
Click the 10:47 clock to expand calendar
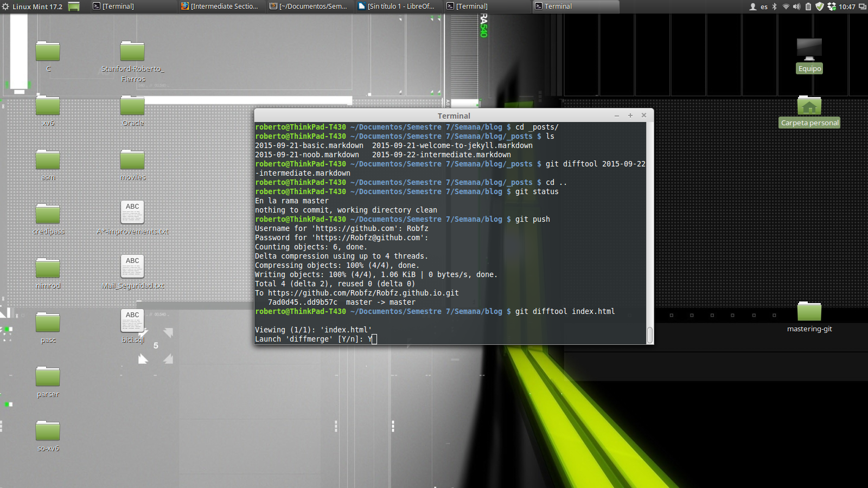(847, 7)
